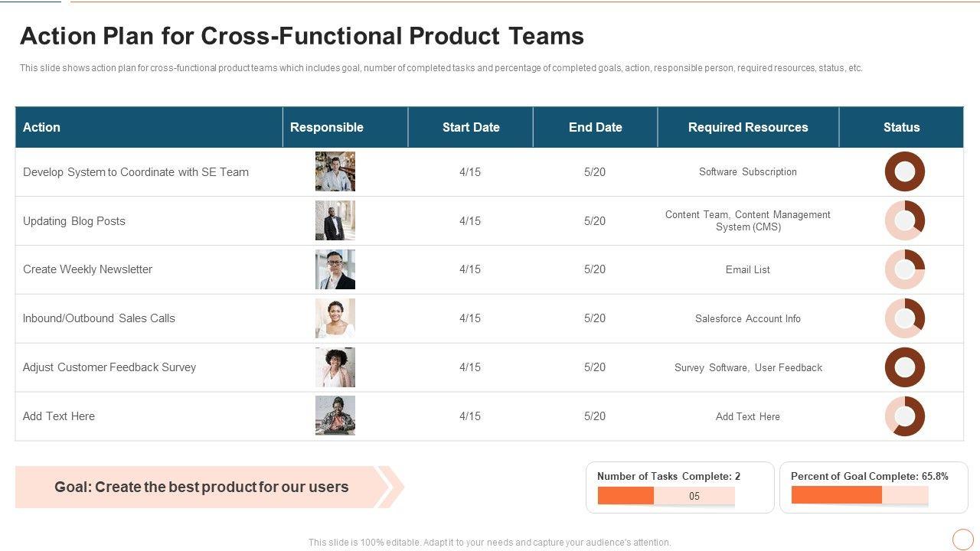Click the Sales Calls responsible person photo
The height and width of the screenshot is (551, 980).
tap(335, 318)
